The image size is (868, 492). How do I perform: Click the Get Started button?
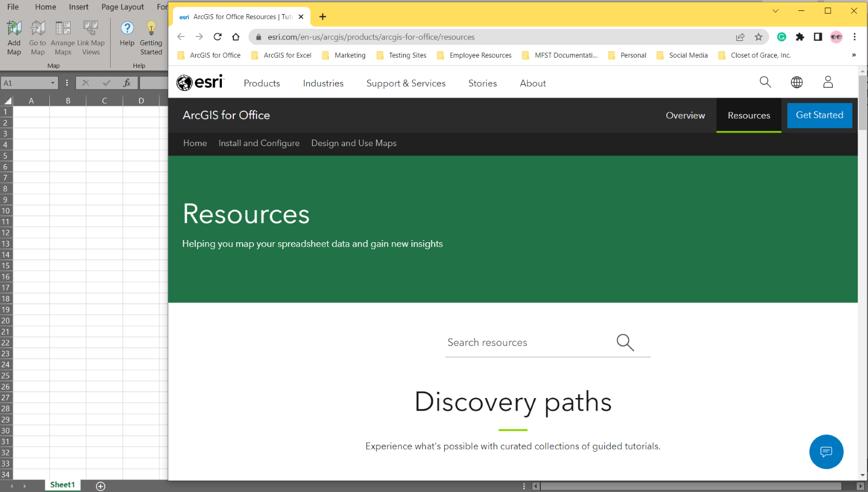click(820, 115)
